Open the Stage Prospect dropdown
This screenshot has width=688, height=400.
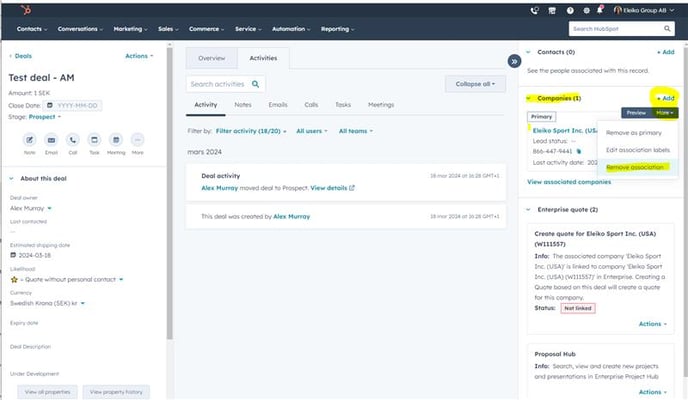tap(42, 116)
